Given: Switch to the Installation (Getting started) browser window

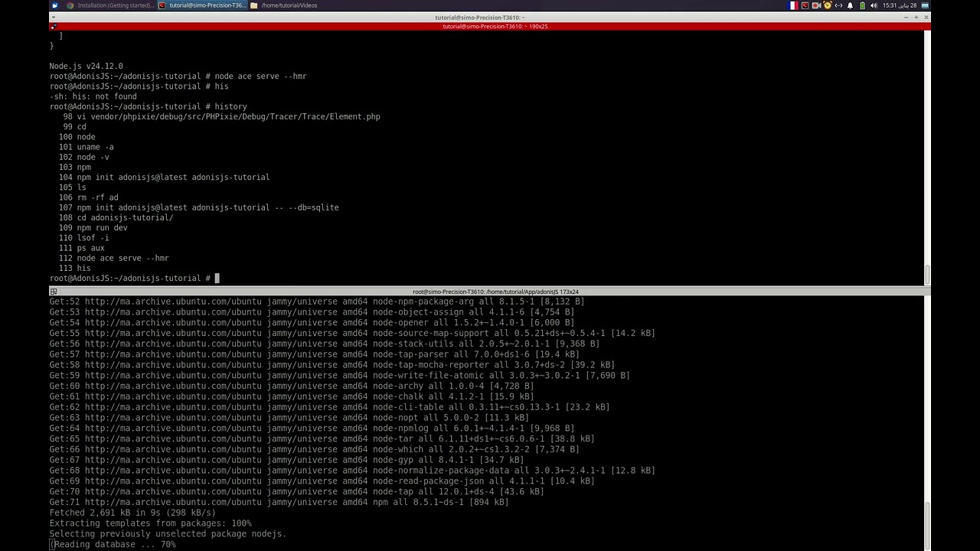Looking at the screenshot, I should click(110, 5).
